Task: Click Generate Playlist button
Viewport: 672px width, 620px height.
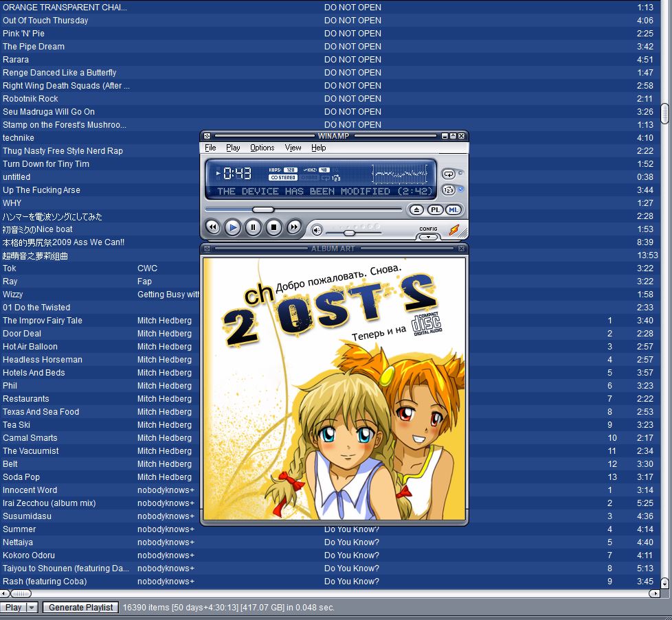Action: (x=80, y=607)
